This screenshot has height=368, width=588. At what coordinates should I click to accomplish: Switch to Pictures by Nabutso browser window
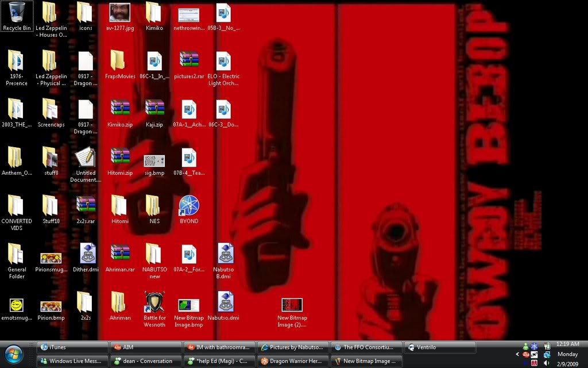click(x=293, y=347)
